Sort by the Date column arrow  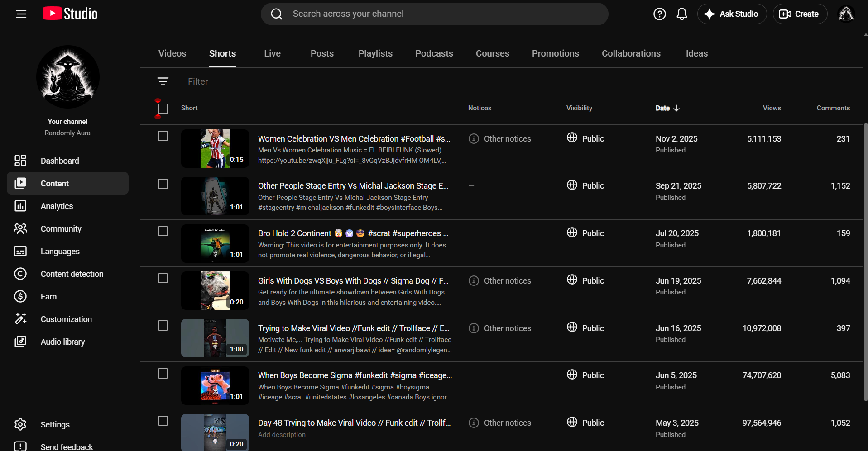pos(676,108)
